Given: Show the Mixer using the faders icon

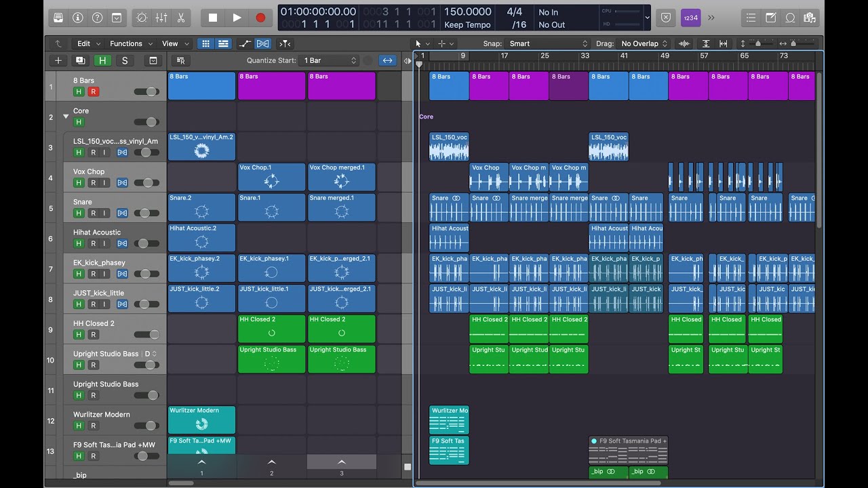Looking at the screenshot, I should point(161,18).
